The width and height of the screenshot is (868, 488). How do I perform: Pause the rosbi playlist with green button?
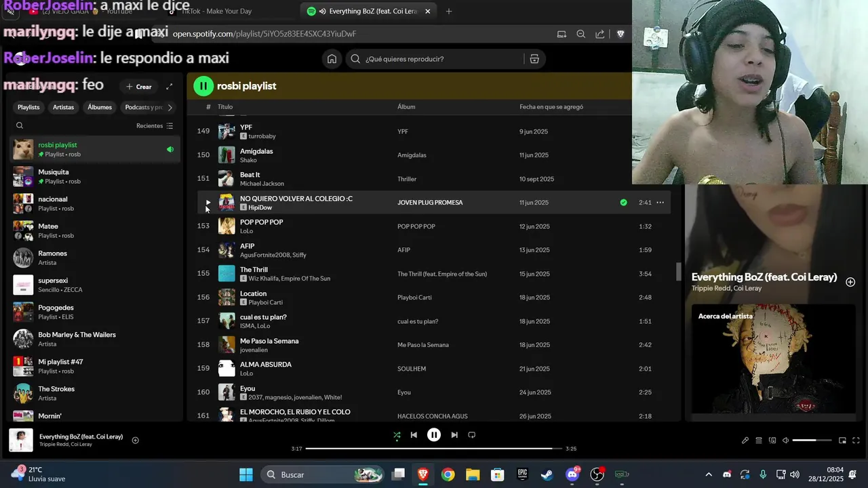pyautogui.click(x=203, y=86)
